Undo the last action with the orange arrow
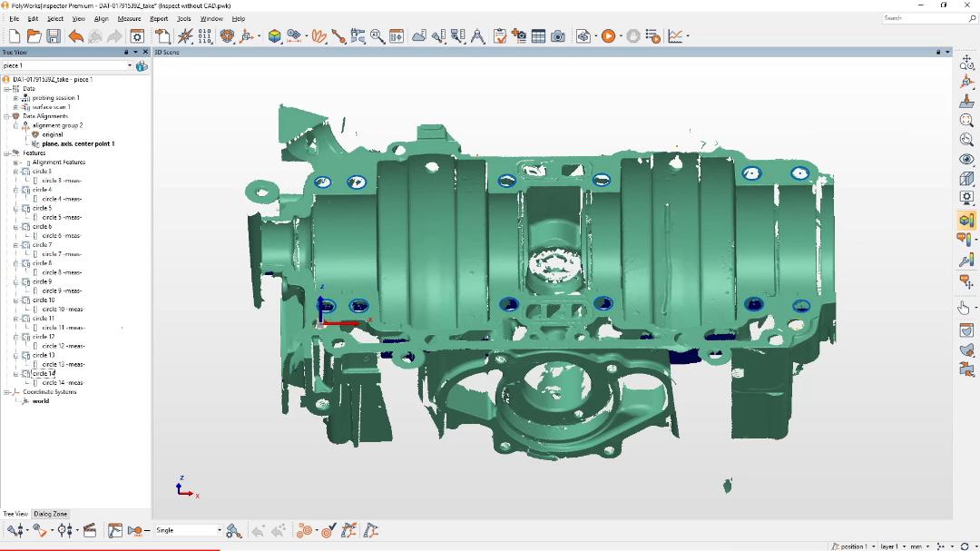 point(75,36)
